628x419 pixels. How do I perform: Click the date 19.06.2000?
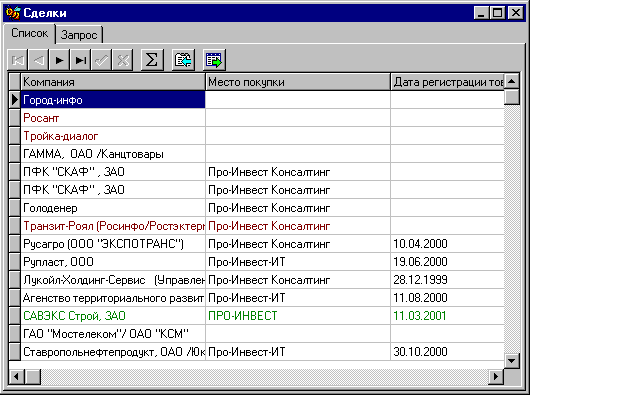click(447, 262)
